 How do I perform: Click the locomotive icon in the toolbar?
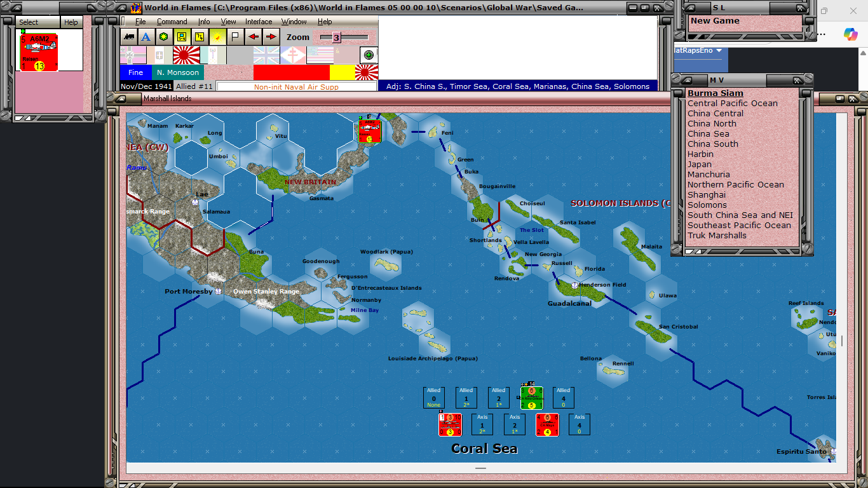(129, 37)
